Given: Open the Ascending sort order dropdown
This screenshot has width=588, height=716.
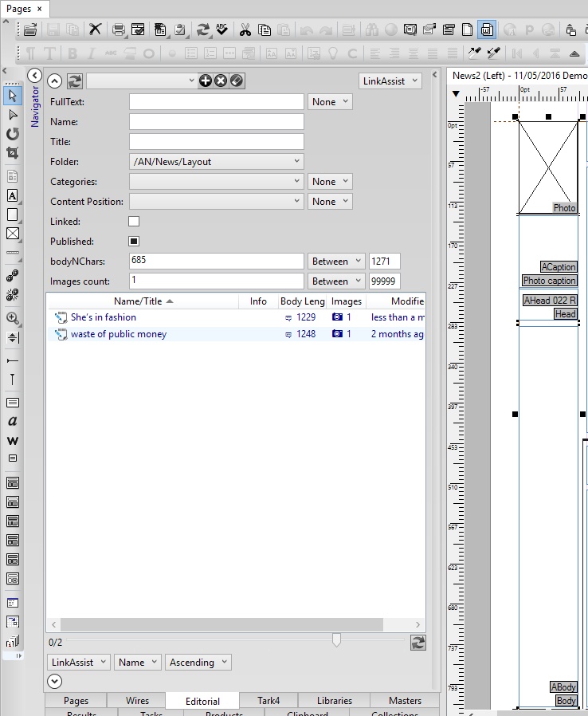Looking at the screenshot, I should pos(198,662).
